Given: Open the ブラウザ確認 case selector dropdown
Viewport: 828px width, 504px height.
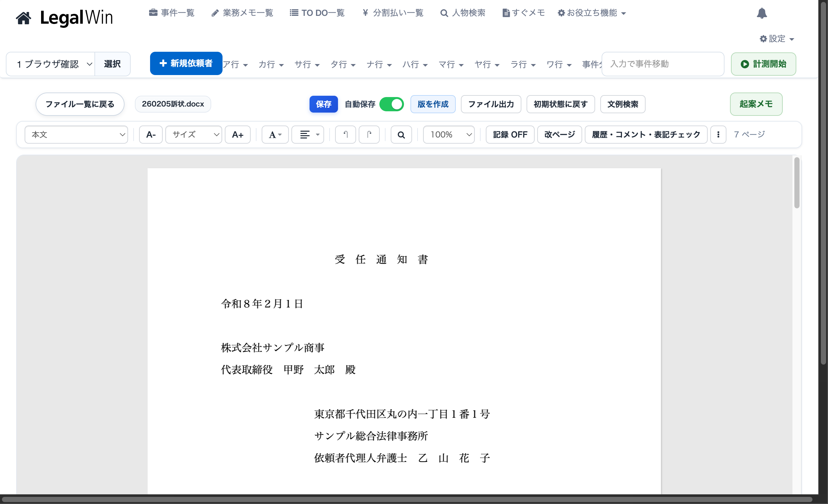Looking at the screenshot, I should point(50,64).
